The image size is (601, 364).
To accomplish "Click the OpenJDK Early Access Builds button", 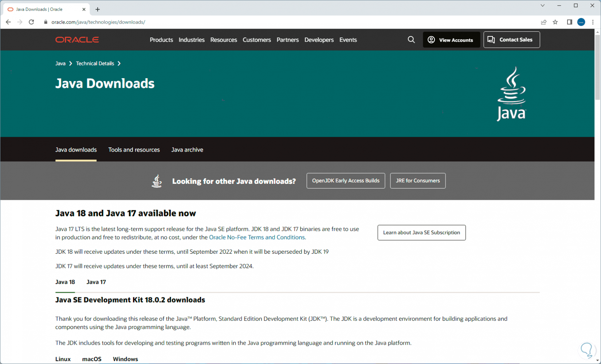I will (x=346, y=181).
